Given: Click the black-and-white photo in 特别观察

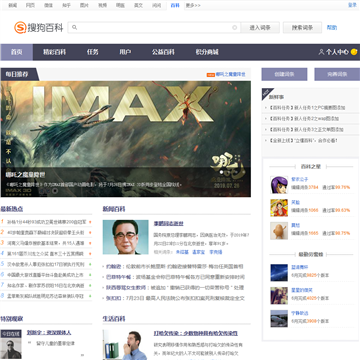Looking at the screenshot, I should (x=11, y=344).
